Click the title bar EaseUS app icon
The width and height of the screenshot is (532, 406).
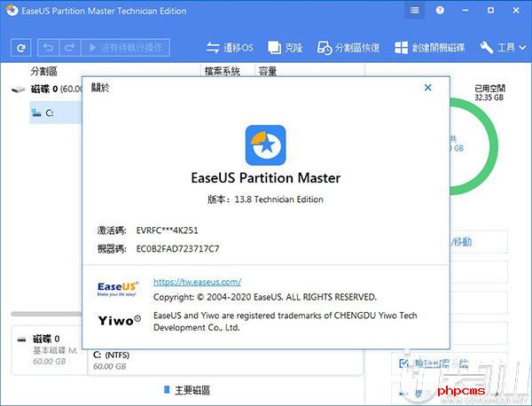tap(12, 11)
